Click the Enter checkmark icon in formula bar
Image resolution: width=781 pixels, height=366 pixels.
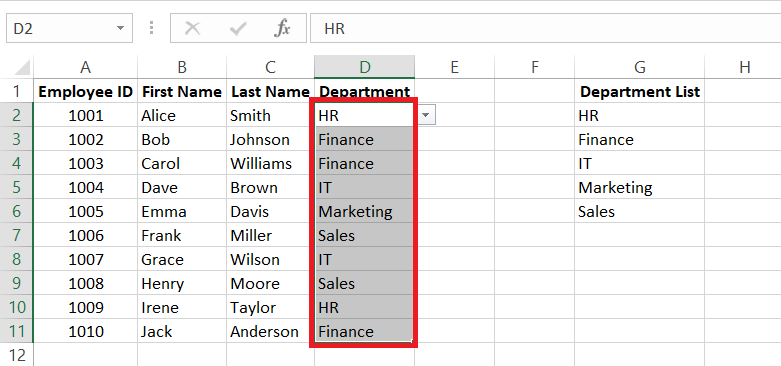238,29
